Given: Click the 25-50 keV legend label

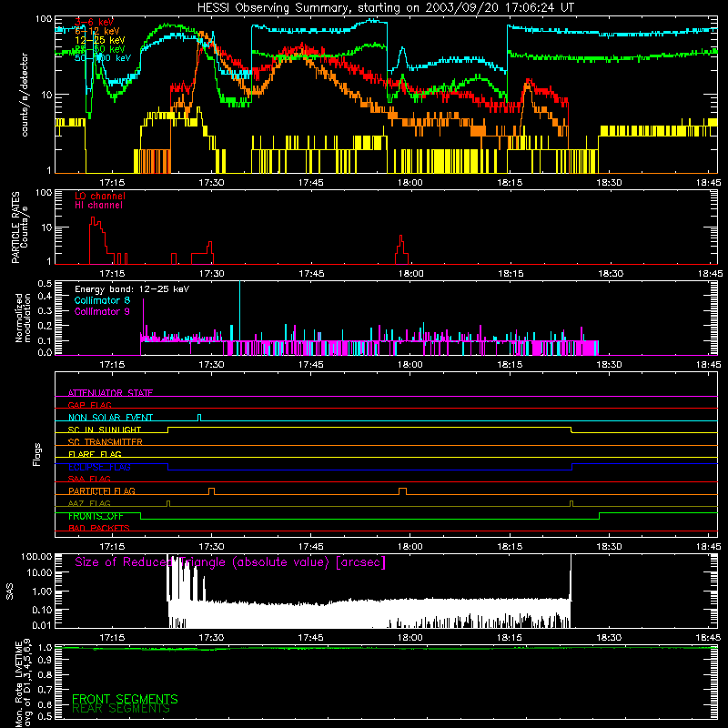Looking at the screenshot, I should [99, 49].
